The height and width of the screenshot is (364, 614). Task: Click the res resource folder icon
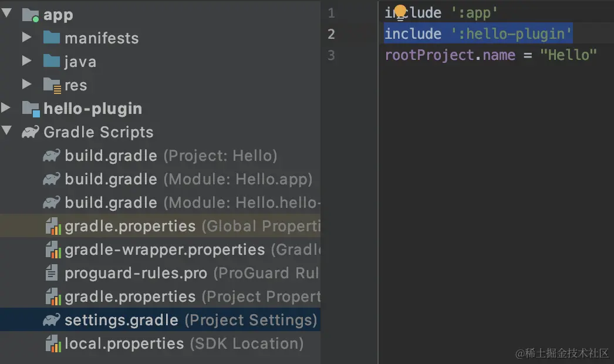[52, 85]
